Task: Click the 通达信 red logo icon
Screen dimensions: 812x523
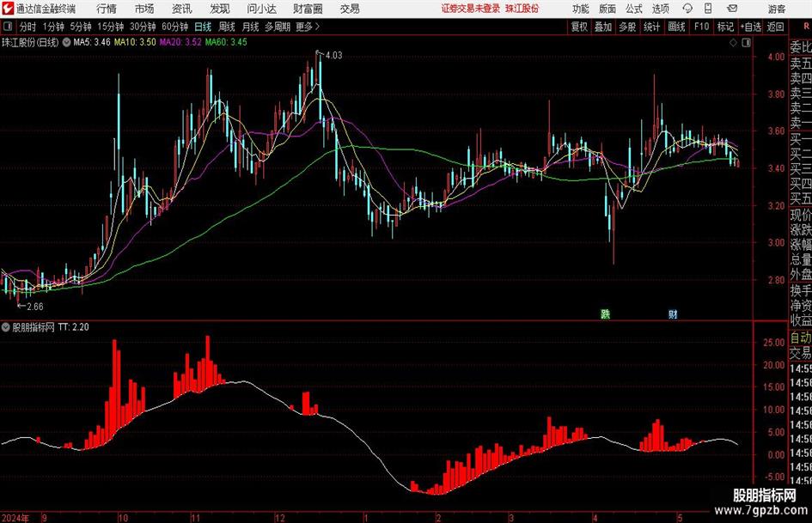Action: pos(8,9)
